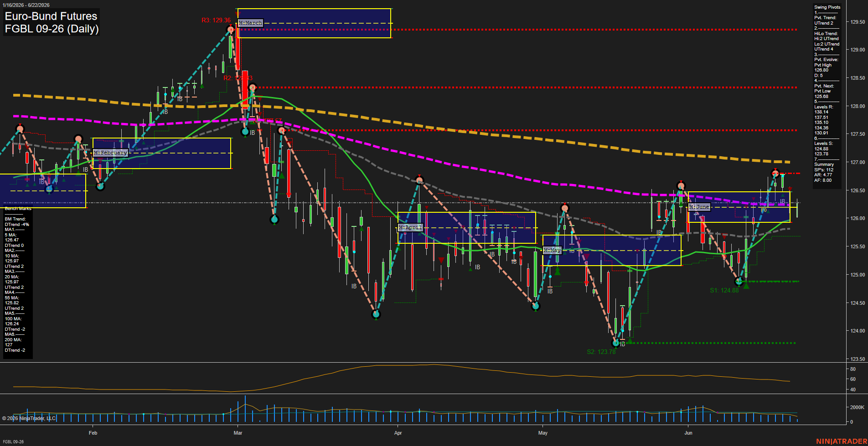The width and height of the screenshot is (868, 446).
Task: Click the swing low pivot marker above S2
Action: click(x=616, y=343)
